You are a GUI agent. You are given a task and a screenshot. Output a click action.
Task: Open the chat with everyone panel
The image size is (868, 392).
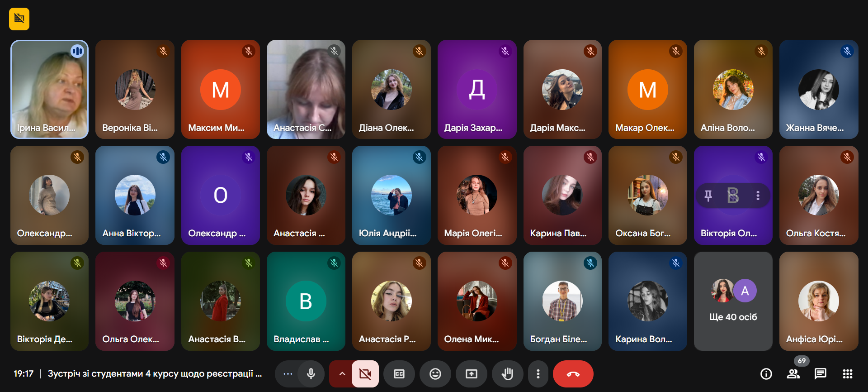pos(820,374)
